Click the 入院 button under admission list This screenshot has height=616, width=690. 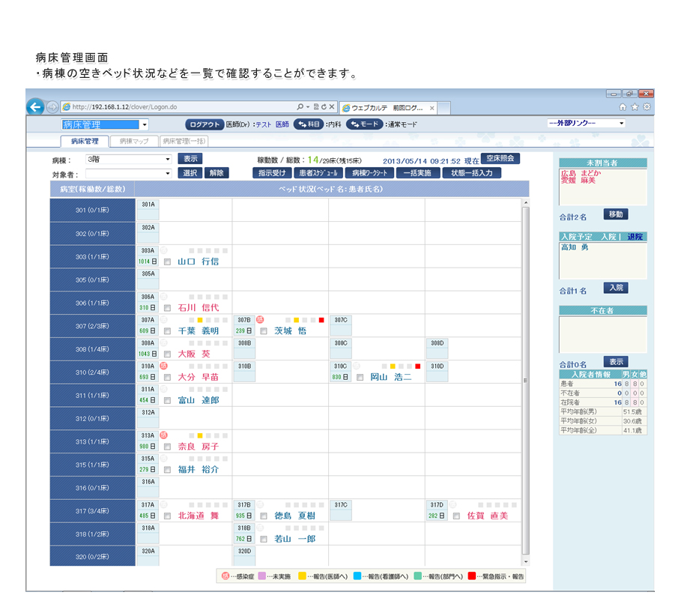tap(616, 288)
